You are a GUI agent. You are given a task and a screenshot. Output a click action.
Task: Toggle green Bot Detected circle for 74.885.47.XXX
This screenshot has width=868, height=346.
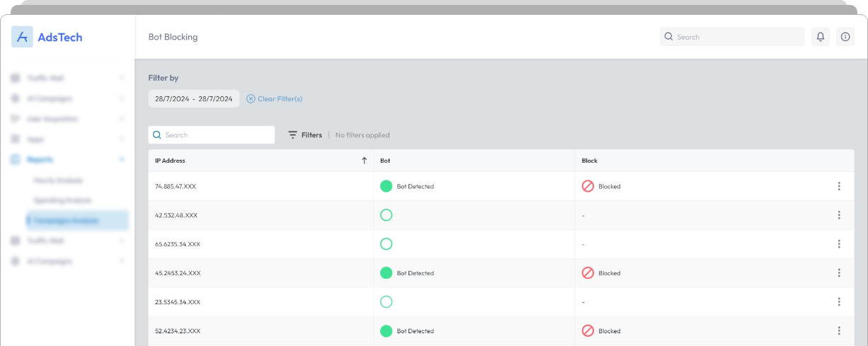coord(386,186)
